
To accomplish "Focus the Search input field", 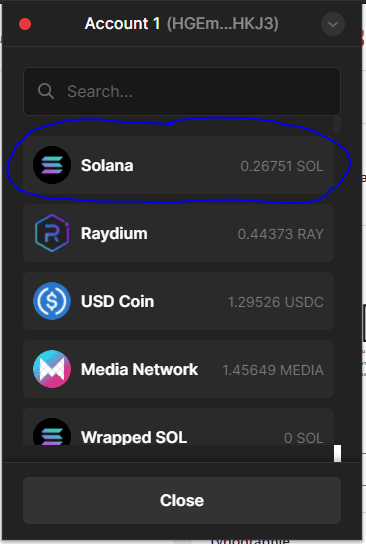I will tap(182, 91).
